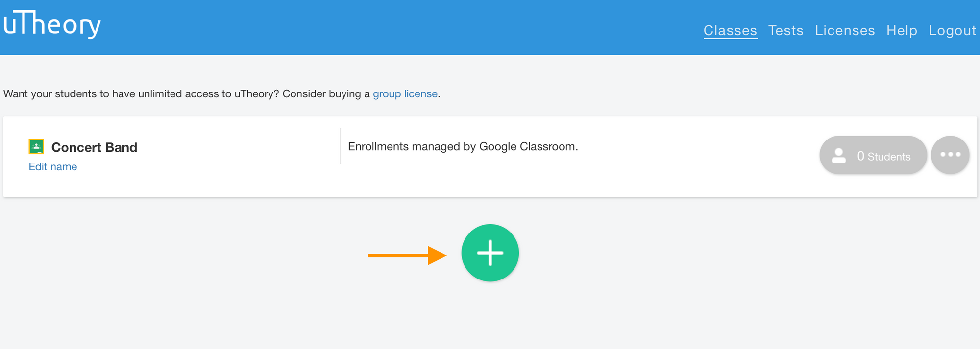Click the Google Classroom icon beside Concert Band

point(36,146)
